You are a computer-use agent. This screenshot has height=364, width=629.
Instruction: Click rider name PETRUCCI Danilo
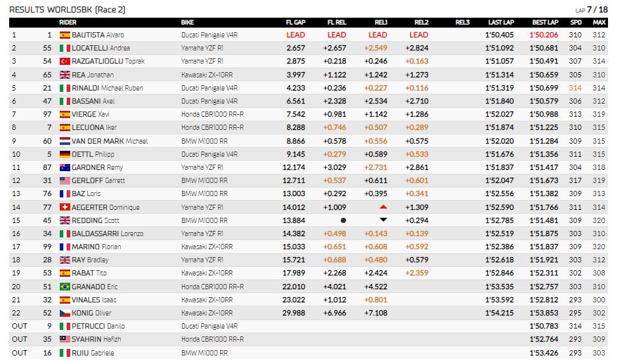point(98,327)
